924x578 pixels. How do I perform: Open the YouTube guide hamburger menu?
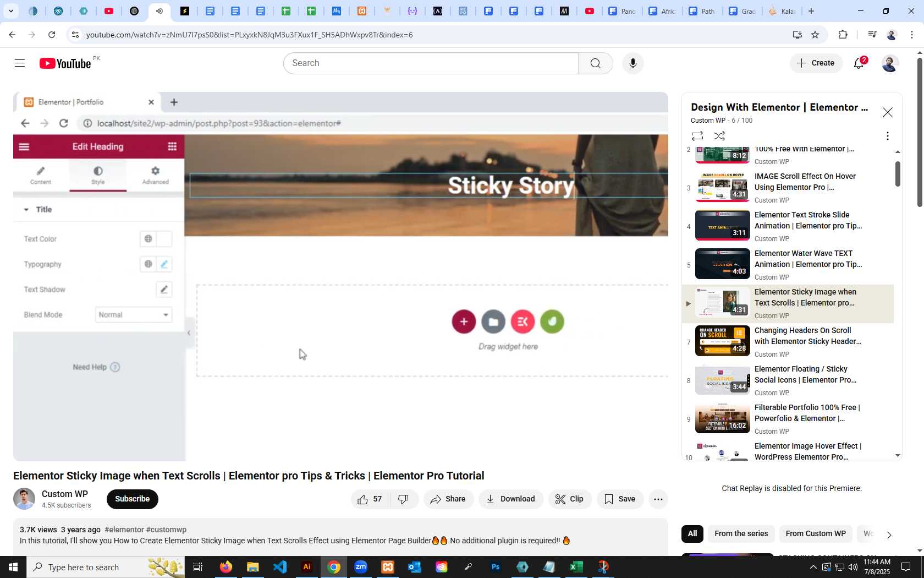tap(20, 63)
